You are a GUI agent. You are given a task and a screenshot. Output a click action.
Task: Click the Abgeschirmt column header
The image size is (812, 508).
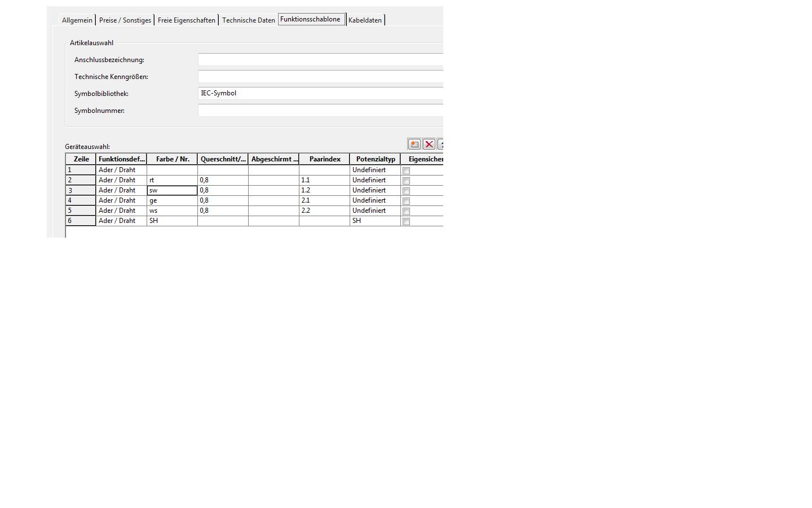click(273, 159)
